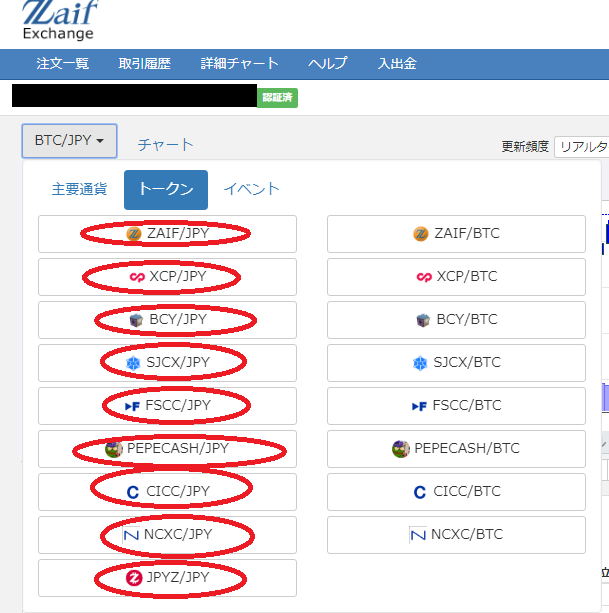Click the CICC C icon in CICC/BTC
This screenshot has height=613, width=609.
420,492
